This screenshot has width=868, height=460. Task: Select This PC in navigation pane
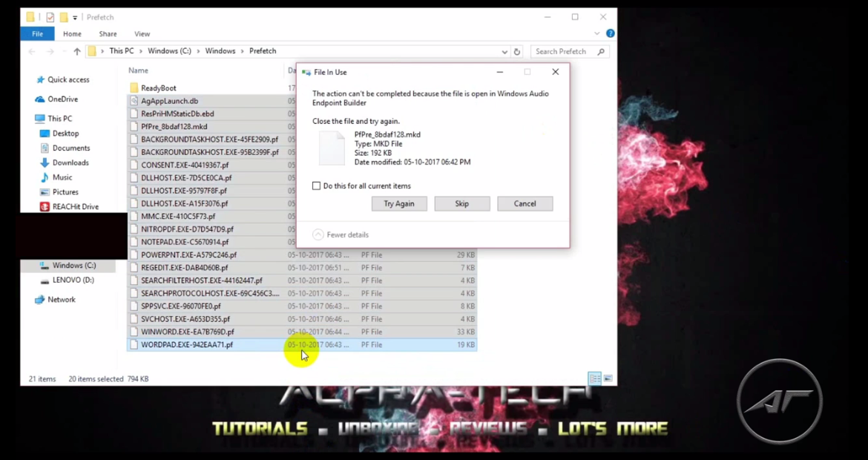click(60, 119)
